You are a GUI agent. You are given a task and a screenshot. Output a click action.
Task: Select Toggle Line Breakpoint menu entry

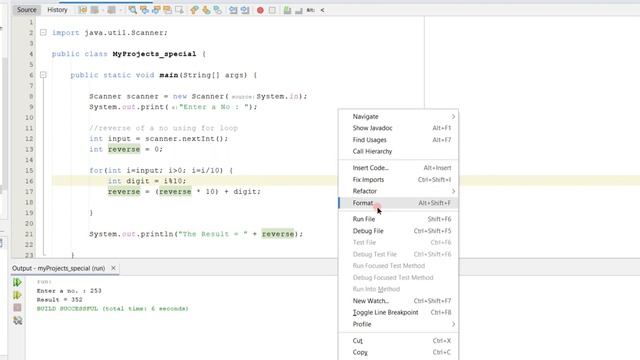click(x=399, y=312)
